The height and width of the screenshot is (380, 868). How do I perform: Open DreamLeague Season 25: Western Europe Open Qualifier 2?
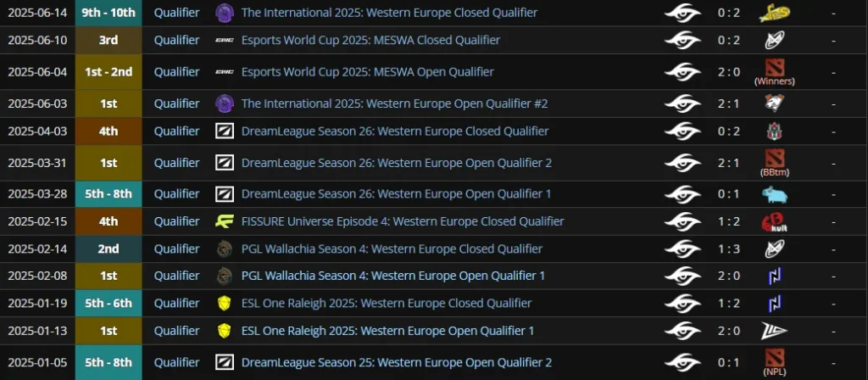point(397,362)
